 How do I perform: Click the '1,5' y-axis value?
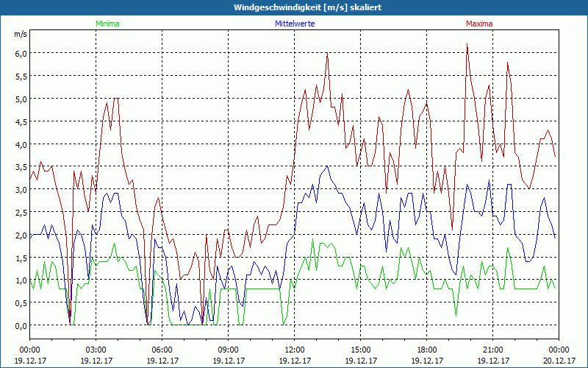[21, 258]
